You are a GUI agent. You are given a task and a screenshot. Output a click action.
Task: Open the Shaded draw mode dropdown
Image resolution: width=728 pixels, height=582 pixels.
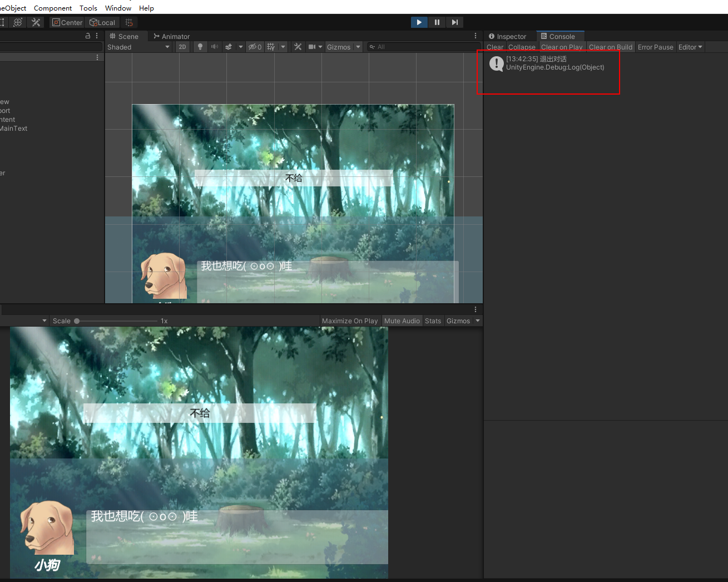click(138, 47)
